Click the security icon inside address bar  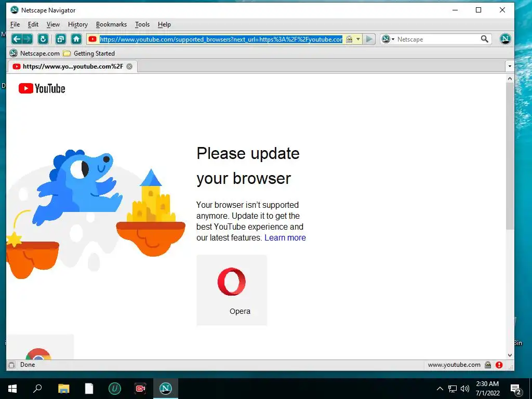point(349,39)
